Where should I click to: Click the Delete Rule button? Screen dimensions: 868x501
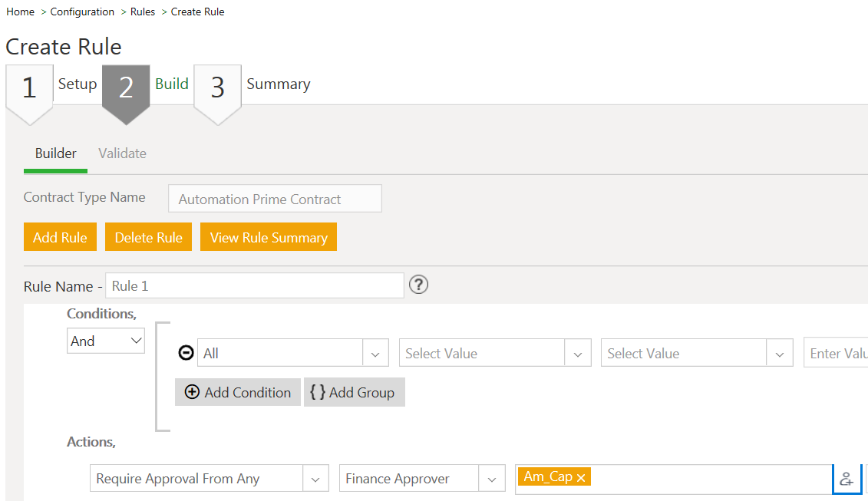tap(148, 237)
